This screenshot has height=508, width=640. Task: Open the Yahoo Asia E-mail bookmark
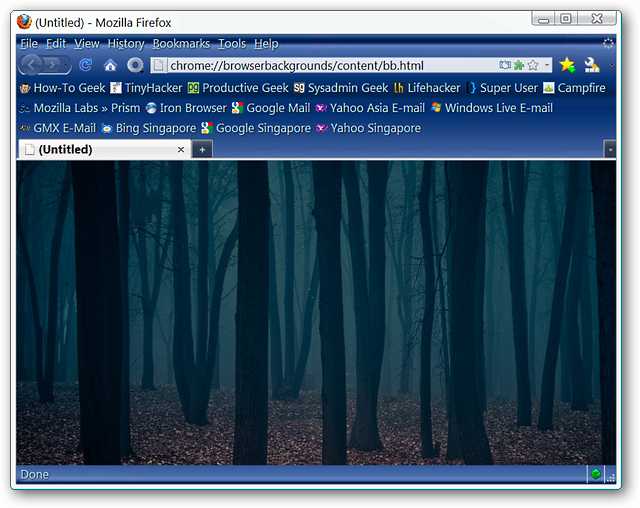(371, 108)
